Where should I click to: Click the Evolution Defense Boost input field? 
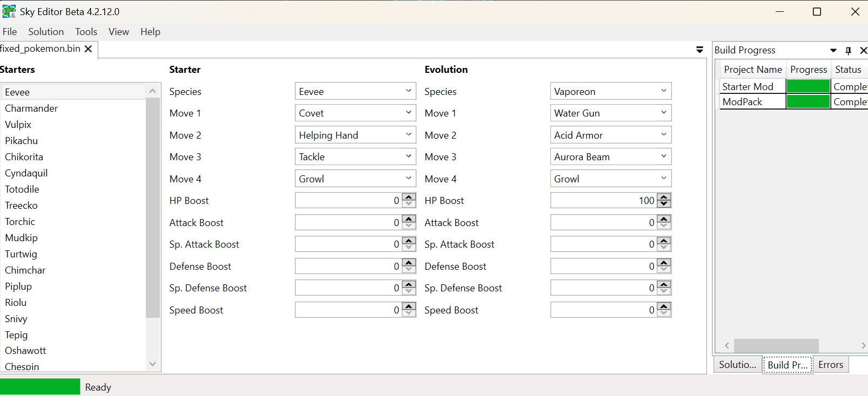point(603,267)
